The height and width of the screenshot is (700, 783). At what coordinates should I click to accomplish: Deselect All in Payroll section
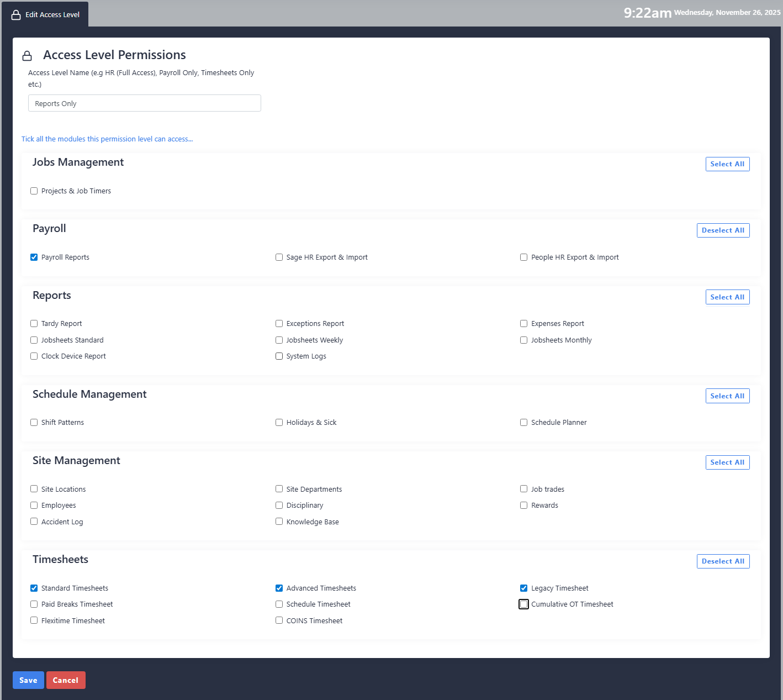[723, 230]
